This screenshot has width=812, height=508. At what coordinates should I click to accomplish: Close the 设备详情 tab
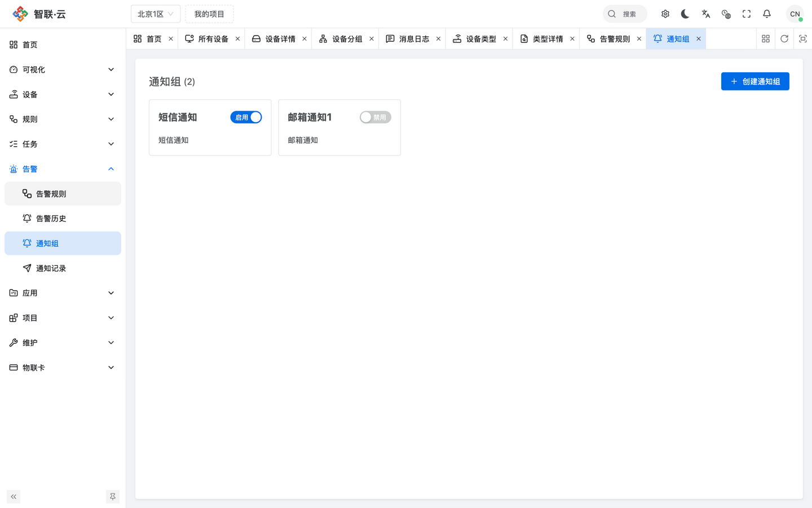[304, 39]
